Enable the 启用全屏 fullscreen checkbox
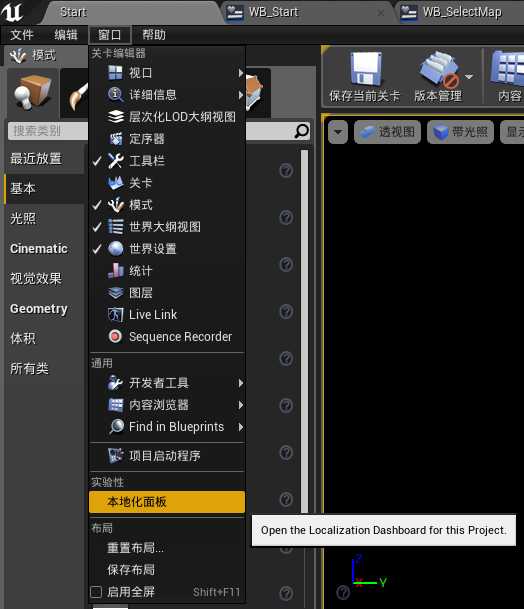Screen dimensions: 524x609 pos(96,592)
